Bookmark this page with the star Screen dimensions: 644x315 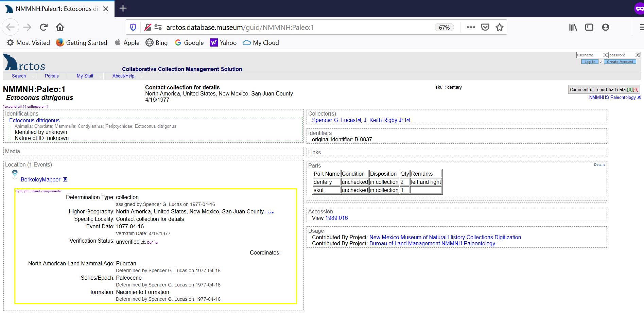499,27
